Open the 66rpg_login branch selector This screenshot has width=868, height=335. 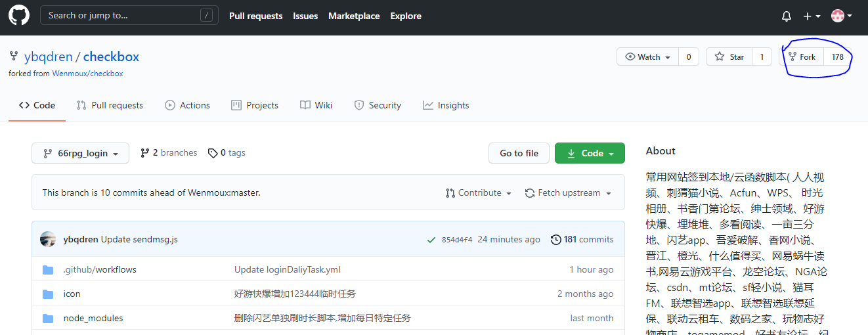80,153
